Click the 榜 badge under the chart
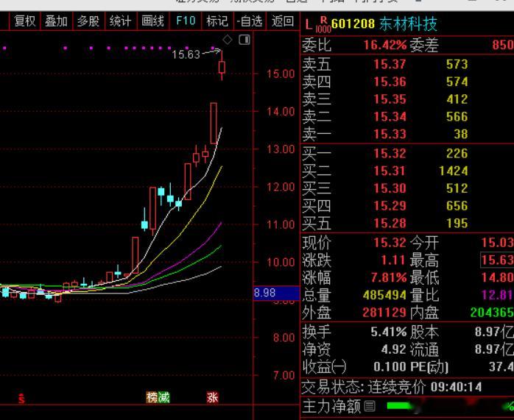Viewport: 514px width, 420px height. (152, 397)
